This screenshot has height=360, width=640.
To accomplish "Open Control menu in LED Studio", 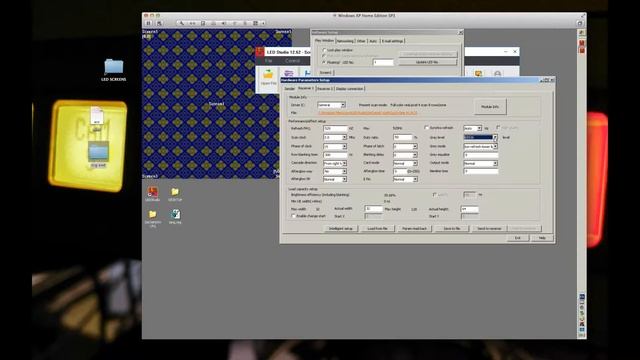I will pyautogui.click(x=292, y=61).
